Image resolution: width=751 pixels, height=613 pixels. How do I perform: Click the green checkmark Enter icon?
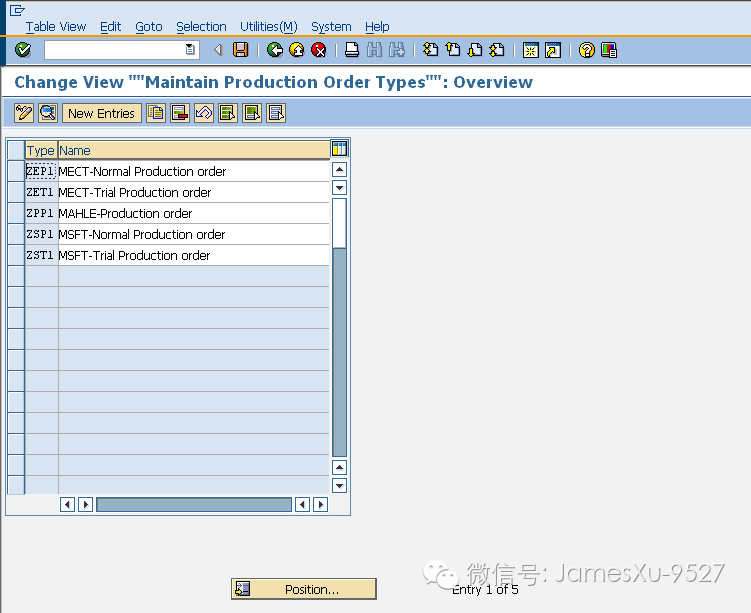point(23,49)
